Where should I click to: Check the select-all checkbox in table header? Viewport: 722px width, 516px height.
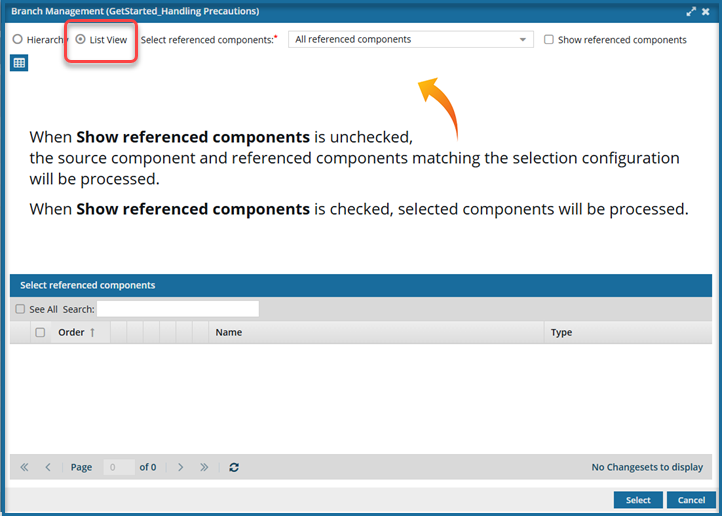point(40,332)
